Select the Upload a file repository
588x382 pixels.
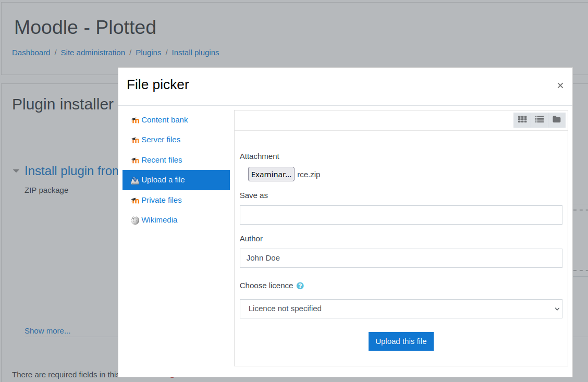[x=176, y=180]
